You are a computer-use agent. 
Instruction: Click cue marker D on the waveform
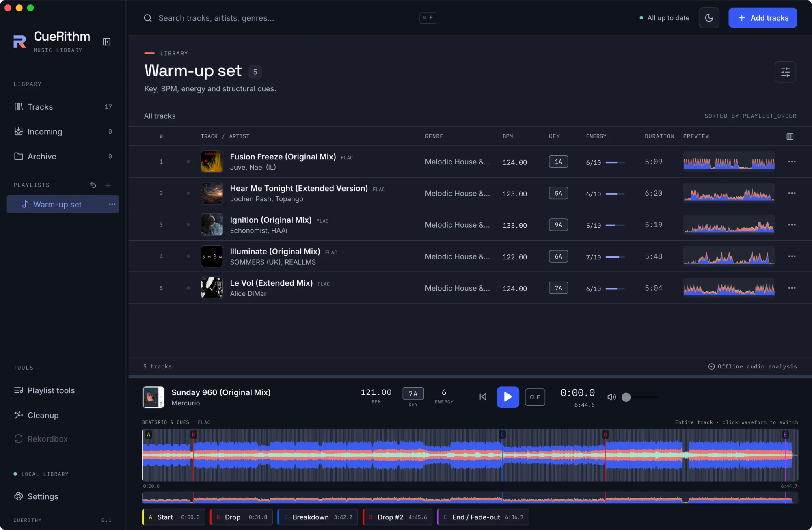point(605,435)
